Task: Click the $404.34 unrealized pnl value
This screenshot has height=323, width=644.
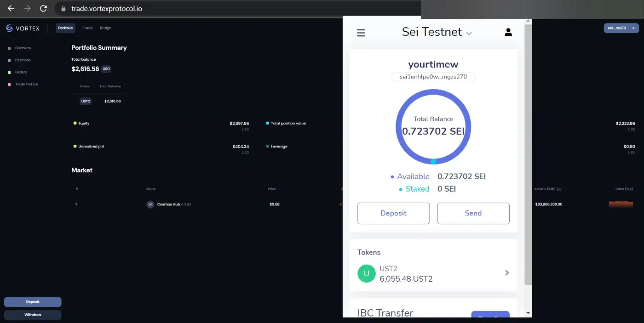Action: pyautogui.click(x=241, y=147)
